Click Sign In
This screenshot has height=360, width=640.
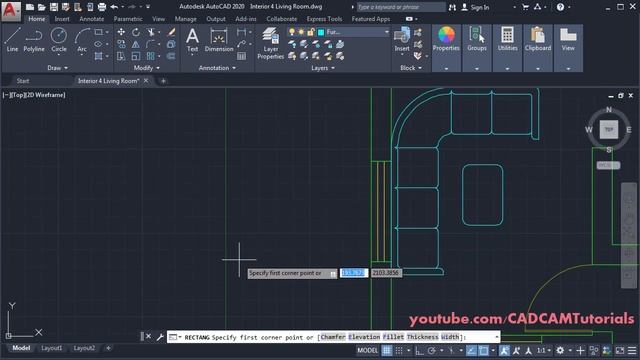click(476, 7)
